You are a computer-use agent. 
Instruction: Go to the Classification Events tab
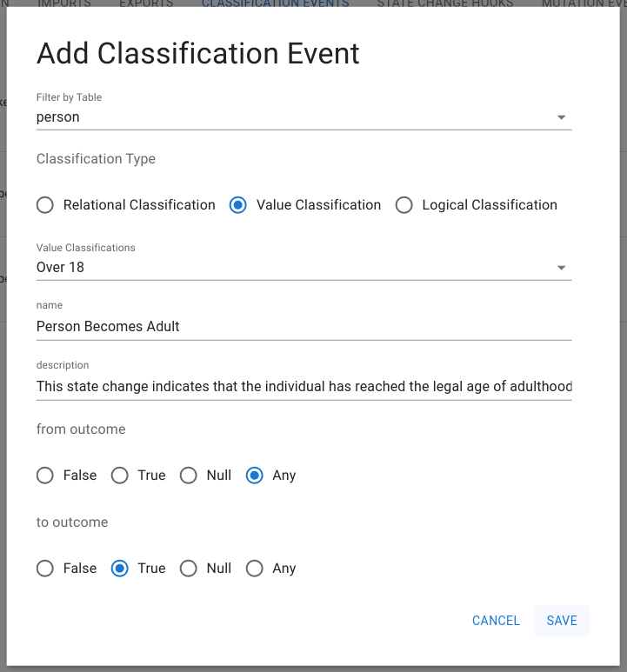(x=275, y=4)
